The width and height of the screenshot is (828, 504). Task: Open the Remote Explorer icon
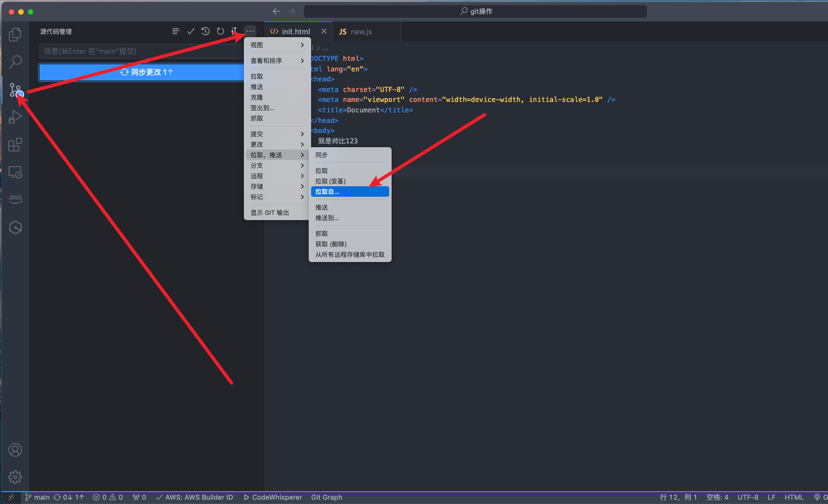tap(15, 172)
